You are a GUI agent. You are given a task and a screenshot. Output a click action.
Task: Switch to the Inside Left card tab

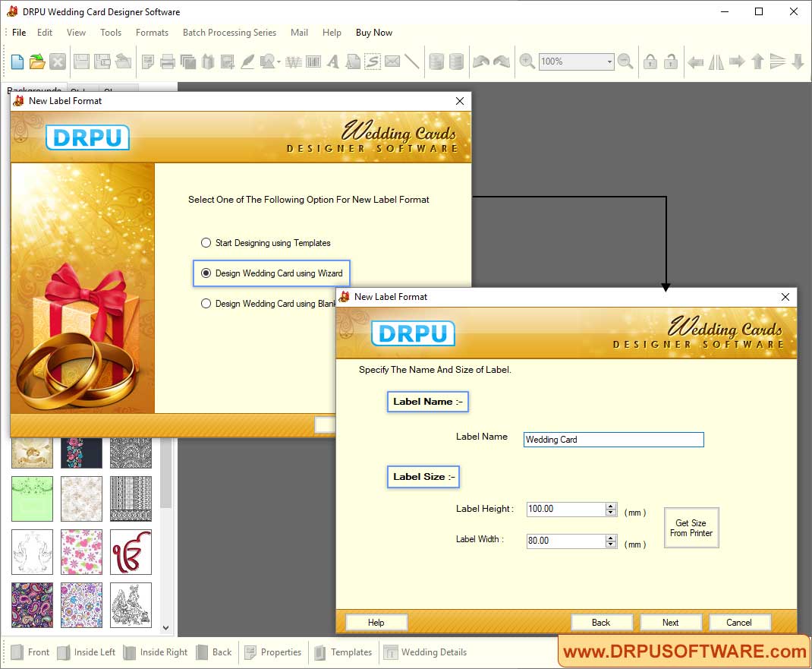pyautogui.click(x=87, y=652)
